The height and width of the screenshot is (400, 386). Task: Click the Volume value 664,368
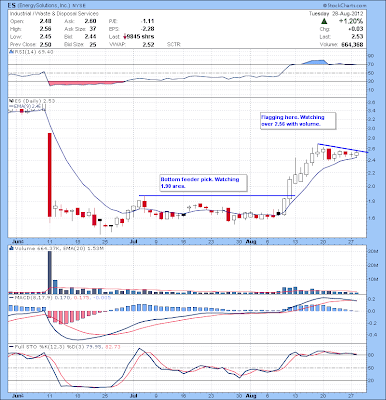tap(352, 44)
